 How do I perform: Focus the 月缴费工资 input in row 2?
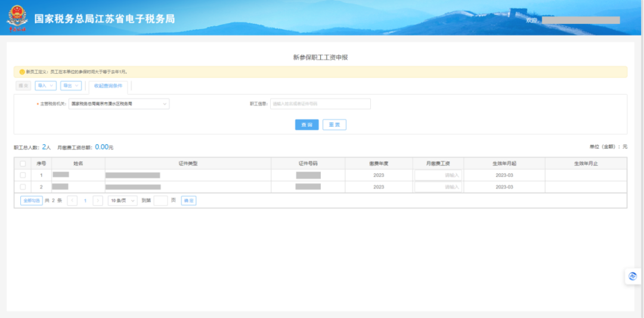click(438, 187)
